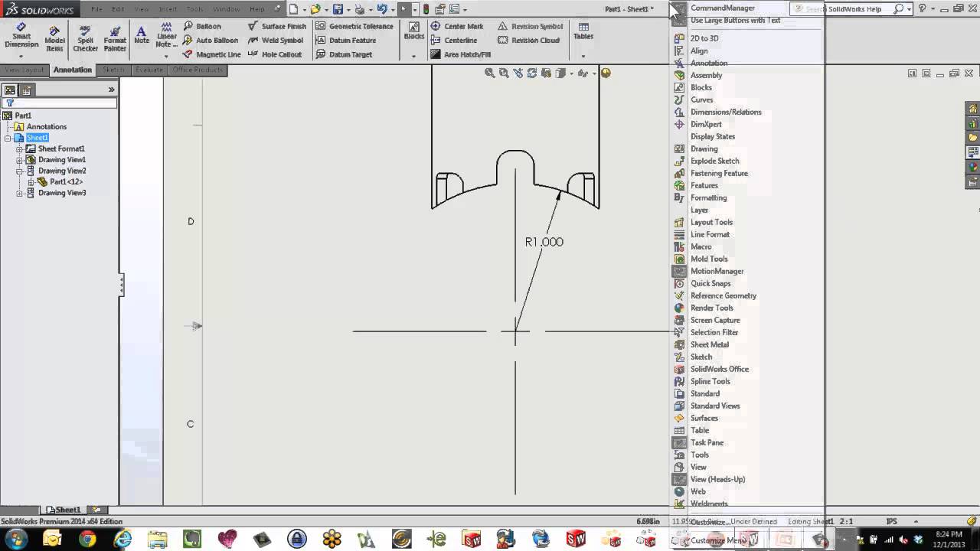The width and height of the screenshot is (980, 551).
Task: Open the Blocks tool
Action: [413, 31]
